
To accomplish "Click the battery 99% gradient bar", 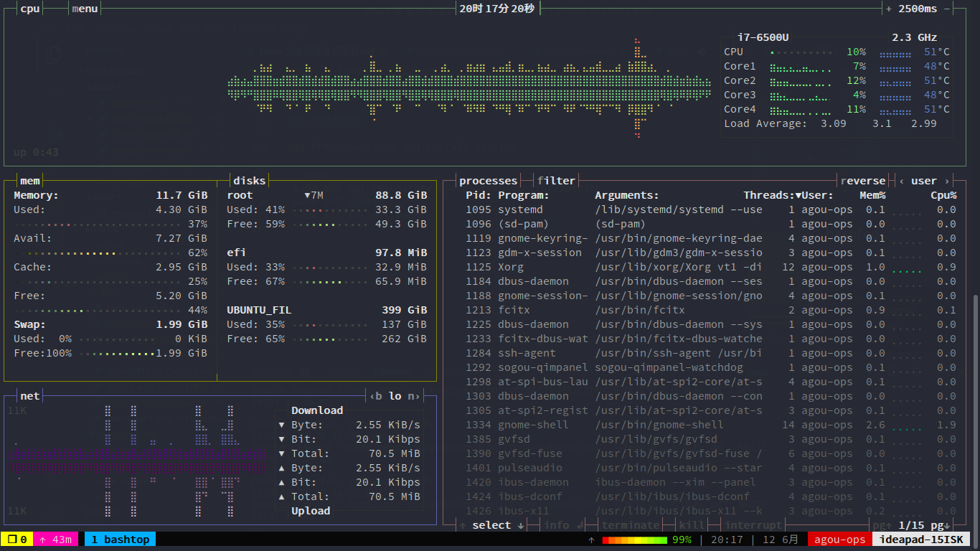I will (x=634, y=540).
